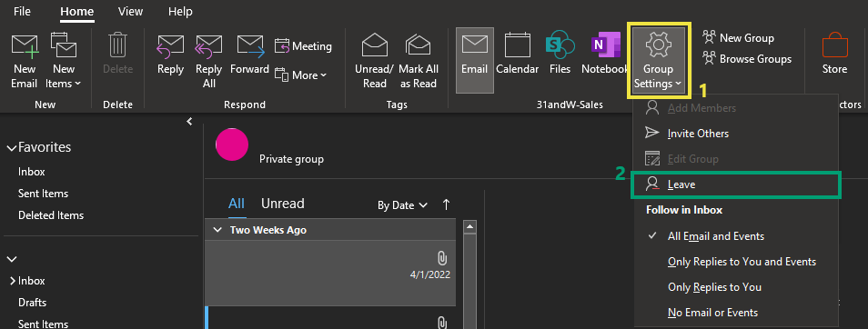Open the By Date sort dropdown
Viewport: 868px width, 329px height.
[402, 205]
